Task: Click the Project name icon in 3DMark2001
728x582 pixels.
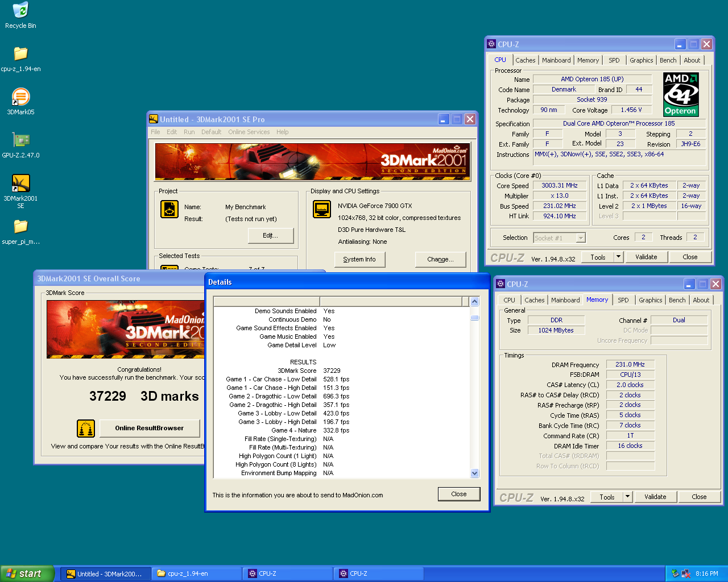Action: (x=169, y=210)
